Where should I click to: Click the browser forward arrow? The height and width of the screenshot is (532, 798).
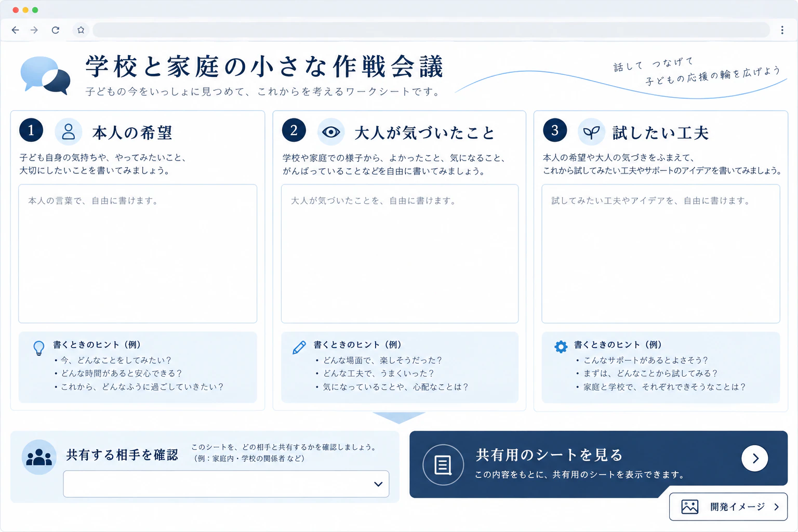click(x=34, y=30)
